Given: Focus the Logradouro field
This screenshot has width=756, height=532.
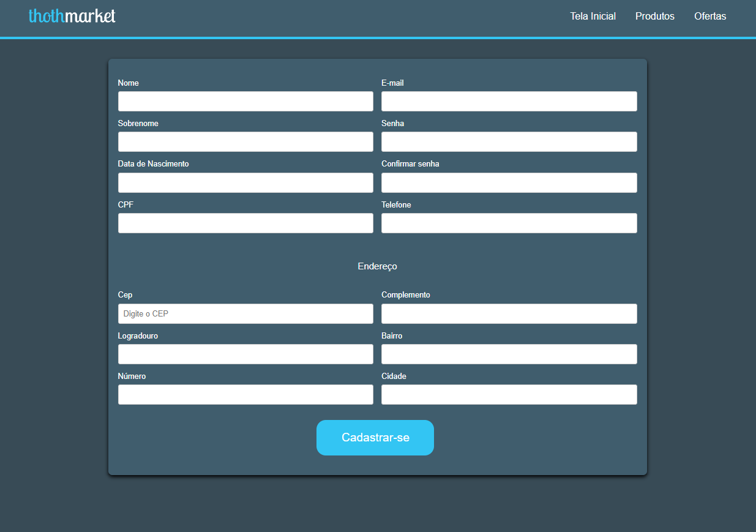Looking at the screenshot, I should pyautogui.click(x=245, y=354).
